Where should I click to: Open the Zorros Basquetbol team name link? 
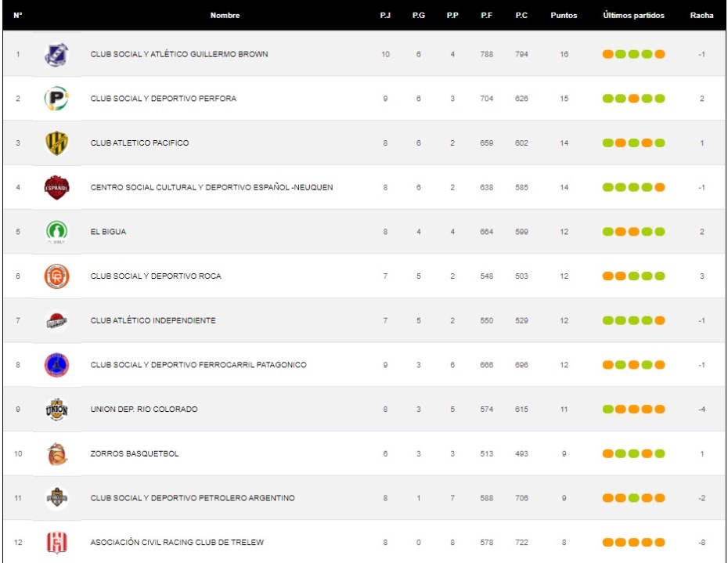point(134,454)
